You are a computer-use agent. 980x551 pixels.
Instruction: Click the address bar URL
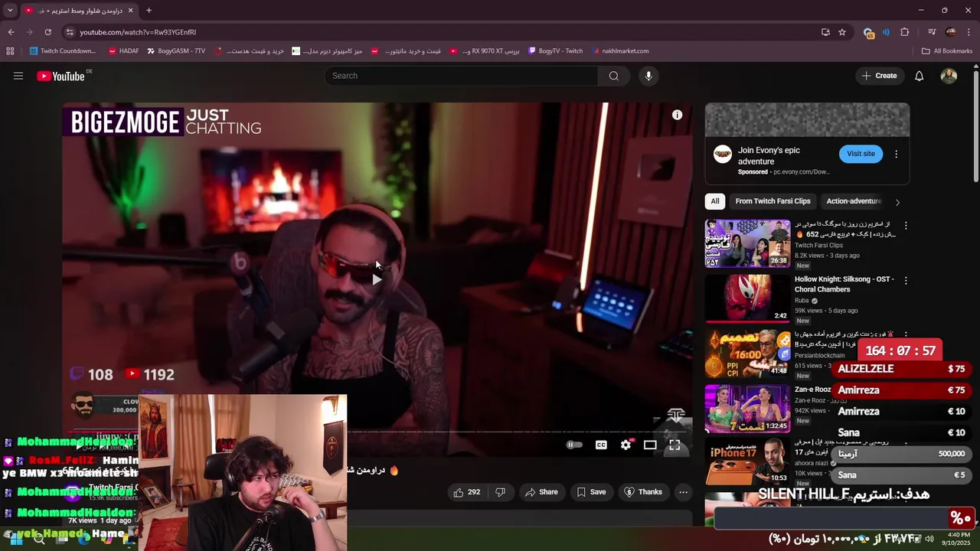coord(138,32)
